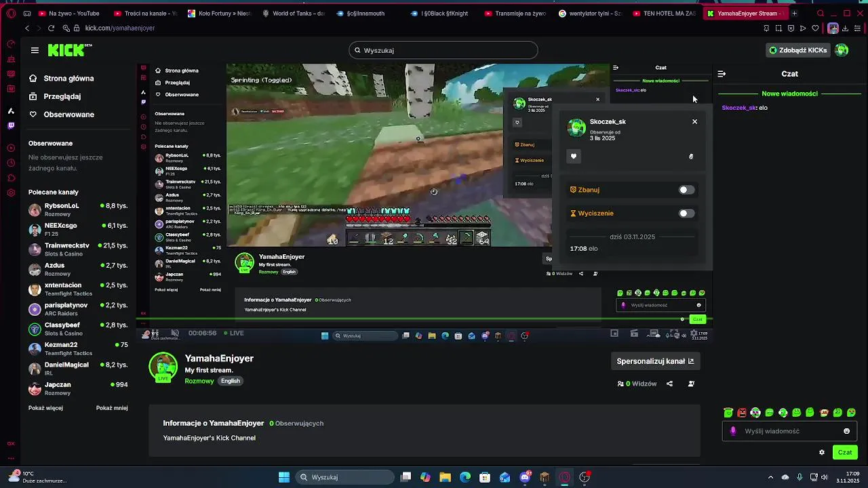Viewport: 868px width, 488px height.
Task: Open the Kezman22 recommended channel
Action: [x=78, y=348]
